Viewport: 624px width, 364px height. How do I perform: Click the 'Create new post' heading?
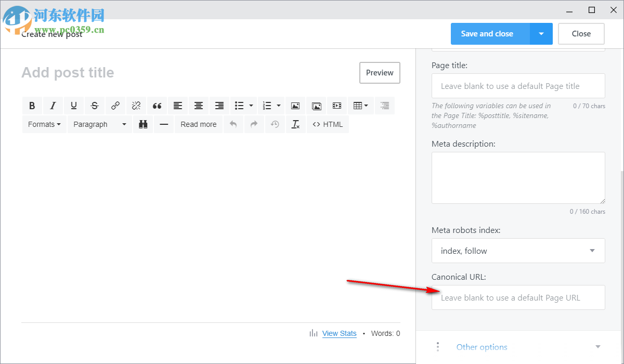[x=52, y=34]
